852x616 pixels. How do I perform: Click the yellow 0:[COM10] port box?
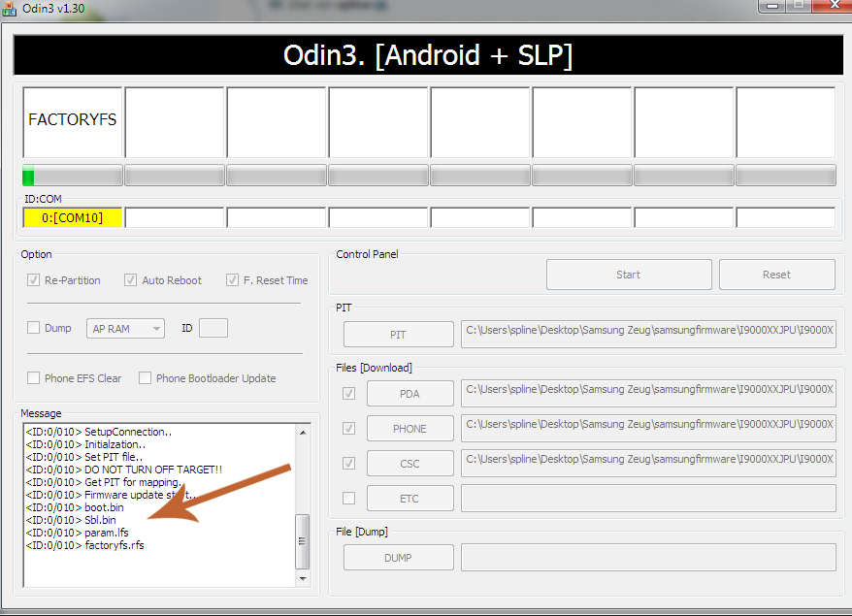pos(72,218)
